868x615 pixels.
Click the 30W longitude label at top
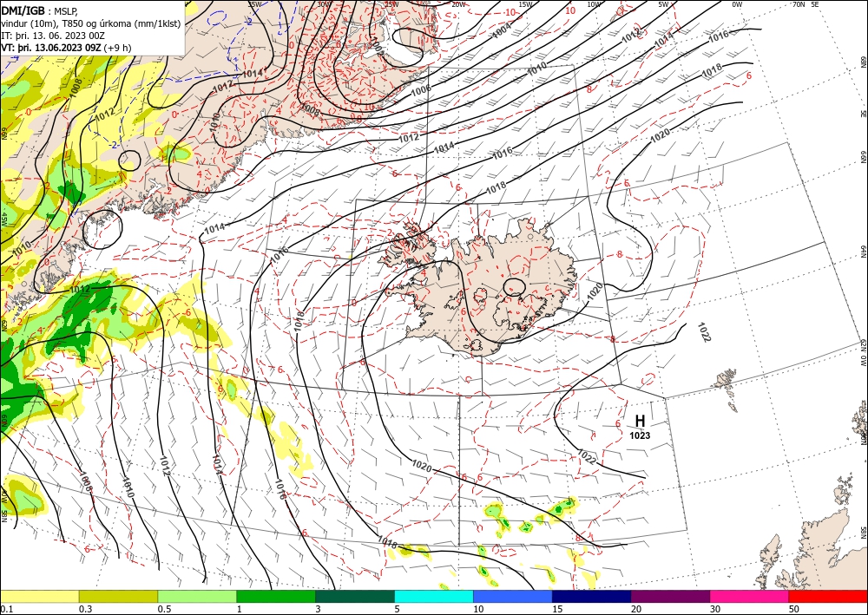(x=325, y=4)
